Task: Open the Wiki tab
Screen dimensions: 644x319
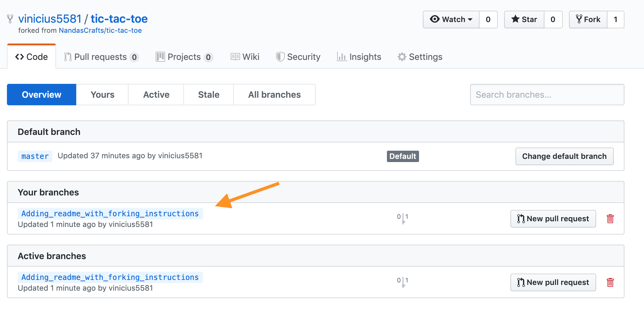Action: click(245, 57)
